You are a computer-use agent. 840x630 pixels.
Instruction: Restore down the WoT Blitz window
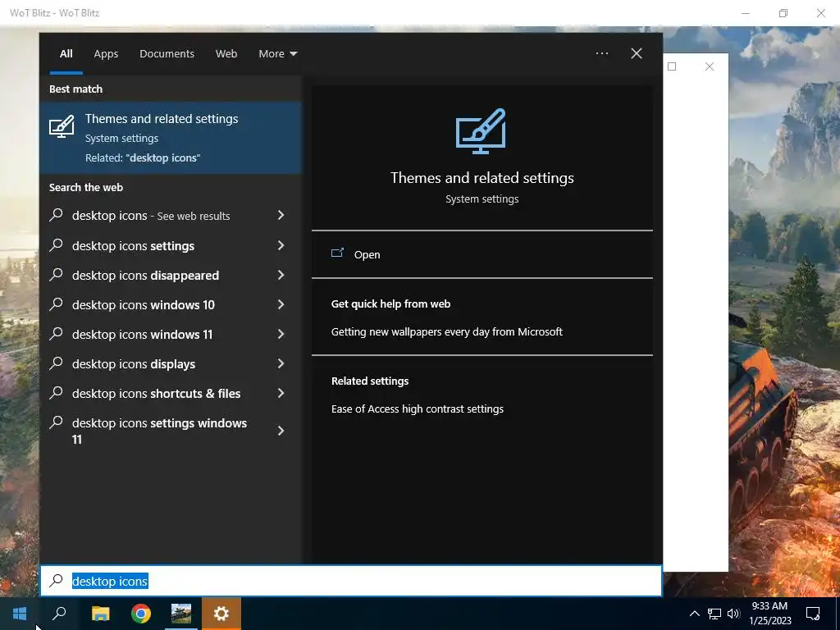[x=783, y=13]
